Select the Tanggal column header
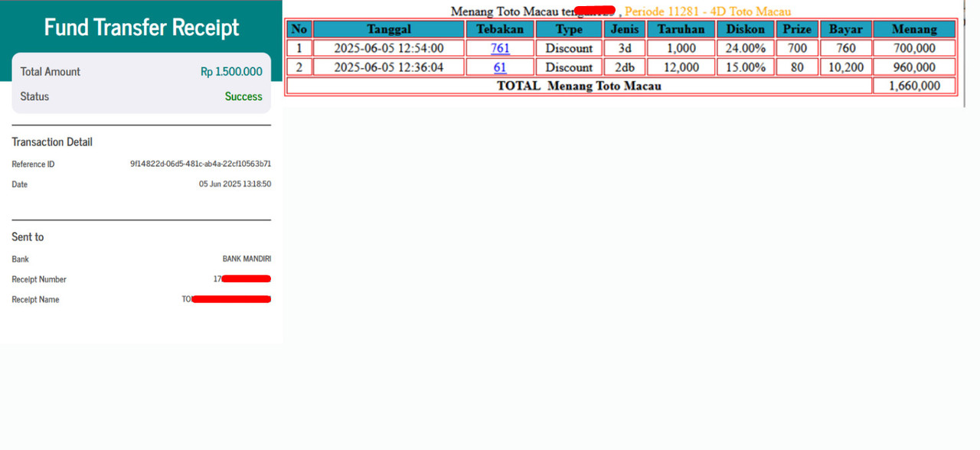980x450 pixels. pyautogui.click(x=389, y=29)
